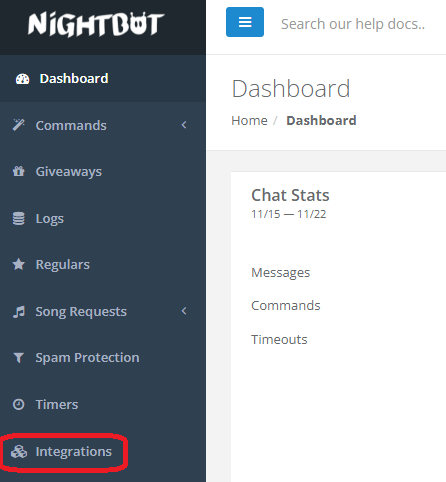The width and height of the screenshot is (446, 482).
Task: Expand the Commands submenu chevron
Action: pos(184,125)
